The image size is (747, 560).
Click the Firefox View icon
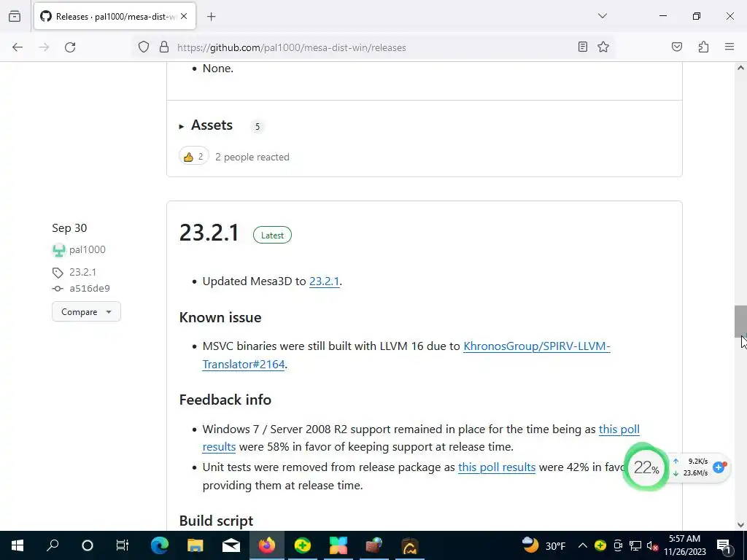(15, 16)
